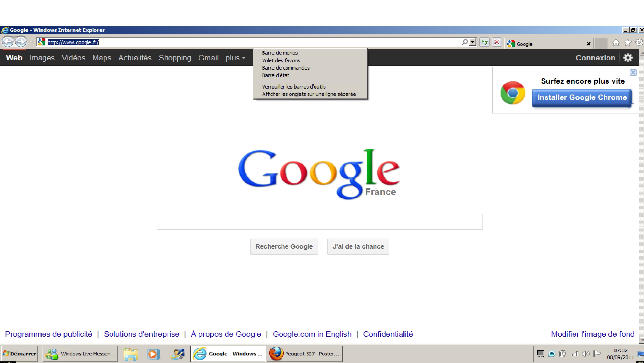Open Favorites with the star icon
The height and width of the screenshot is (363, 644).
click(x=628, y=43)
